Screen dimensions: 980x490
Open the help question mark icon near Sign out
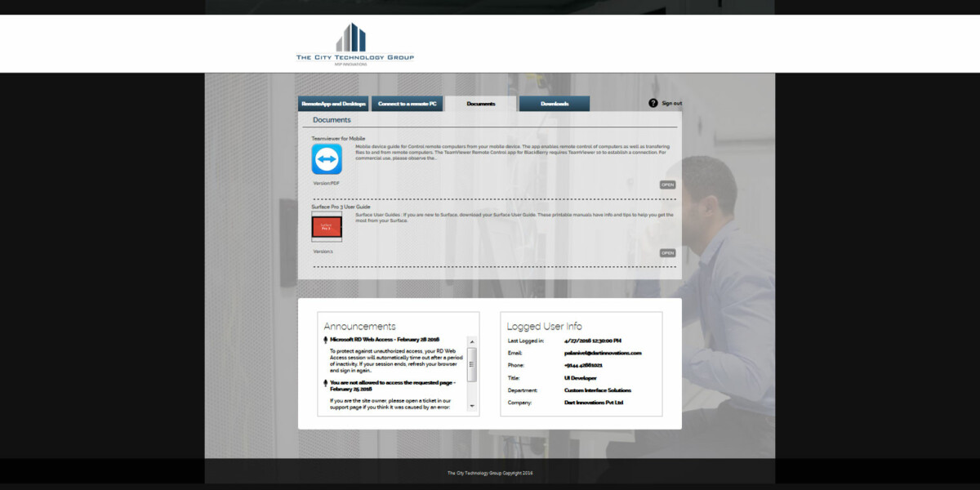click(x=652, y=103)
